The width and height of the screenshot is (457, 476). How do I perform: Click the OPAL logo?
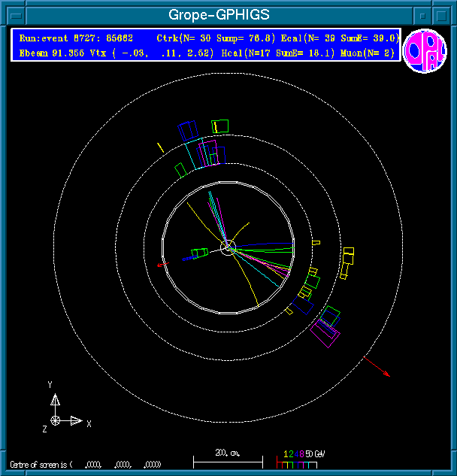click(425, 50)
